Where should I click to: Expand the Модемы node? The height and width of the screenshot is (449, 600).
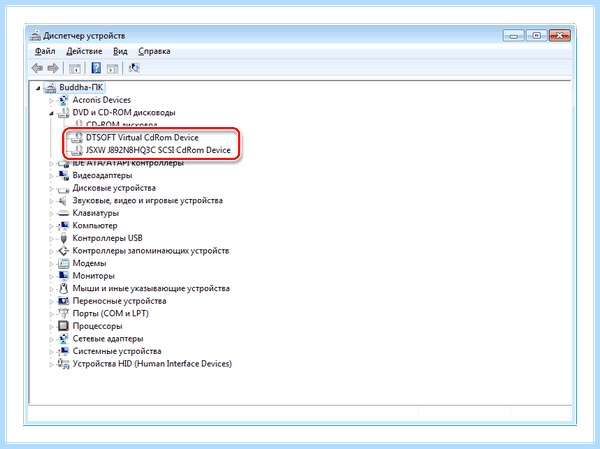(51, 264)
